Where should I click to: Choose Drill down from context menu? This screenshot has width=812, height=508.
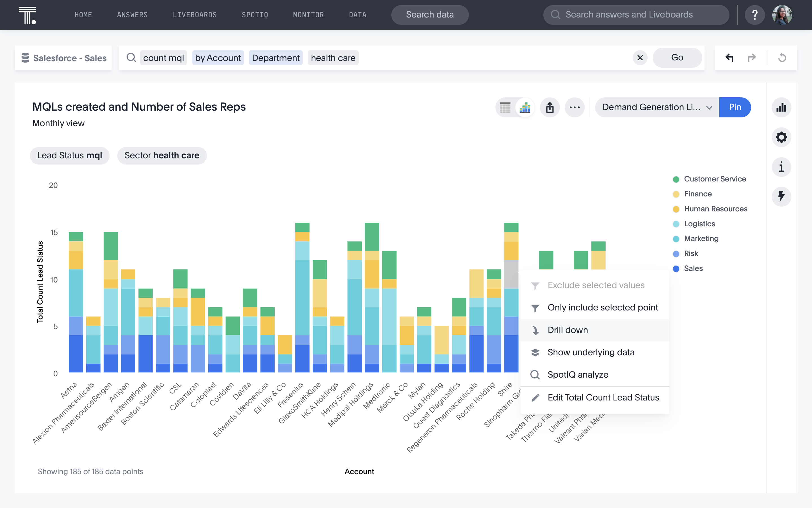[x=595, y=330]
